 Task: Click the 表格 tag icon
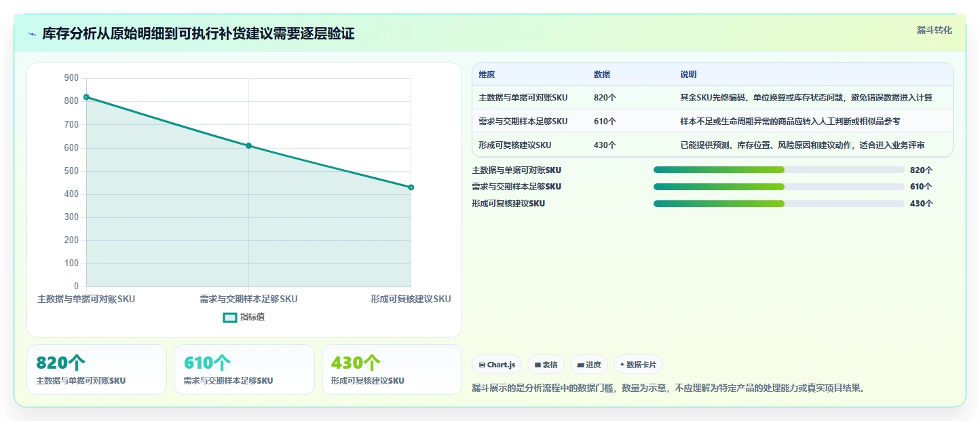click(538, 365)
